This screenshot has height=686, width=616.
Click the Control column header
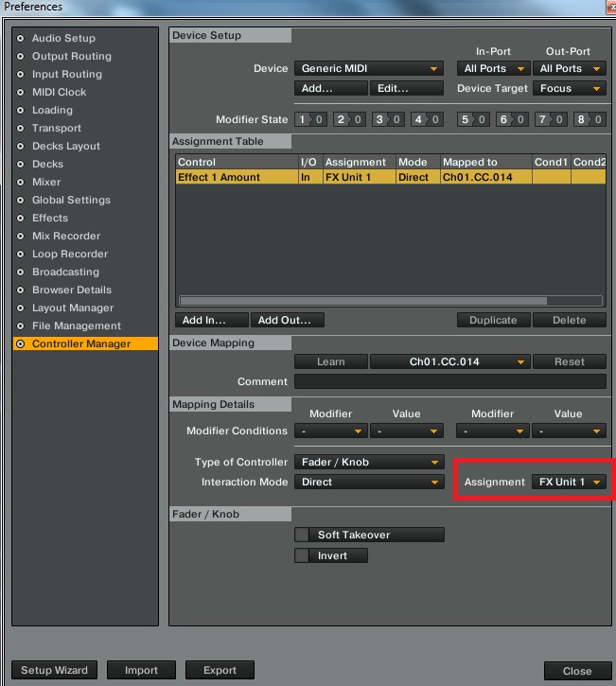[237, 162]
